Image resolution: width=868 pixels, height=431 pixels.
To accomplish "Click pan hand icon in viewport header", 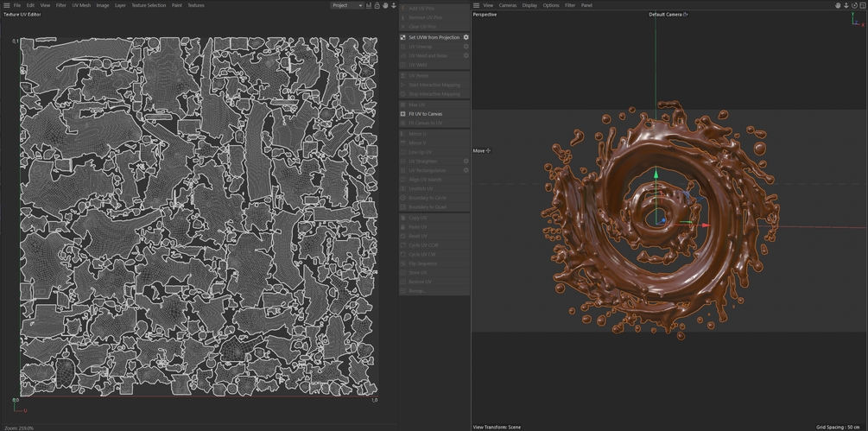I will pos(838,5).
